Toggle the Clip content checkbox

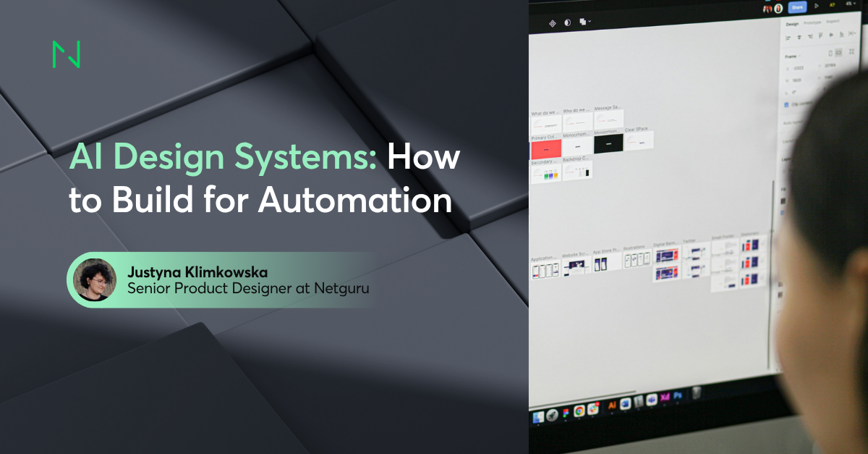tap(786, 104)
